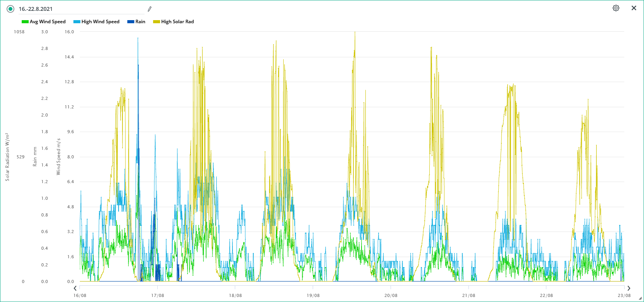
Task: Click the Rain mm axis title
Action: tap(35, 157)
